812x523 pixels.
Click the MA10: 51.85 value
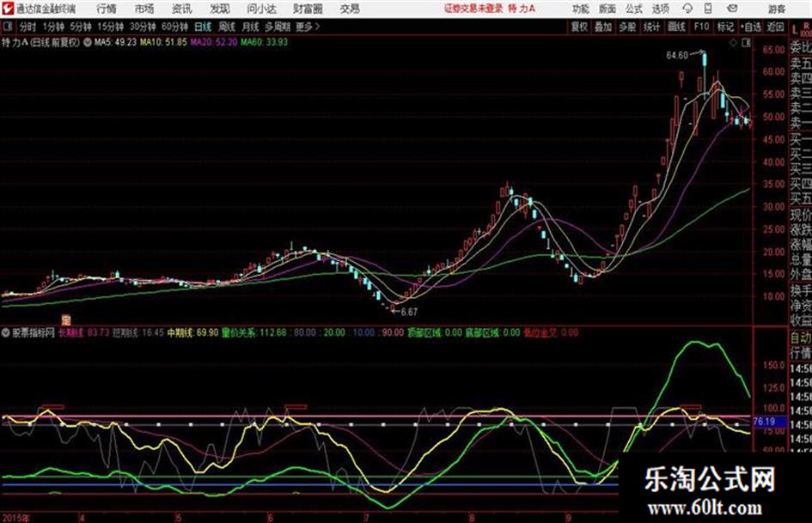pos(163,42)
